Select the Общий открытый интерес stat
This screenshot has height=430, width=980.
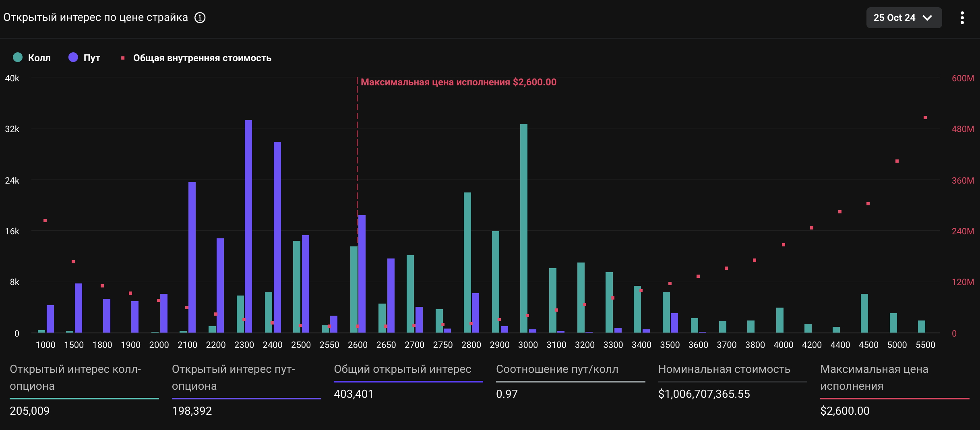point(403,369)
